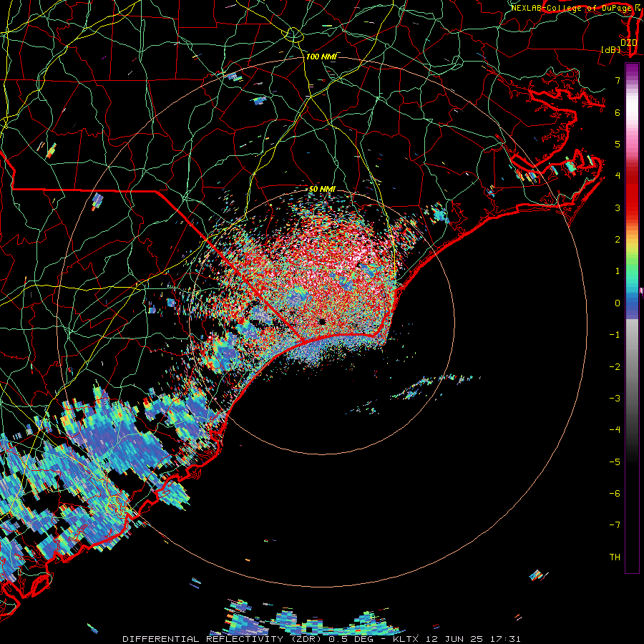The height and width of the screenshot is (644, 644).
Task: Click the 3 value on the color scale
Action: point(618,208)
